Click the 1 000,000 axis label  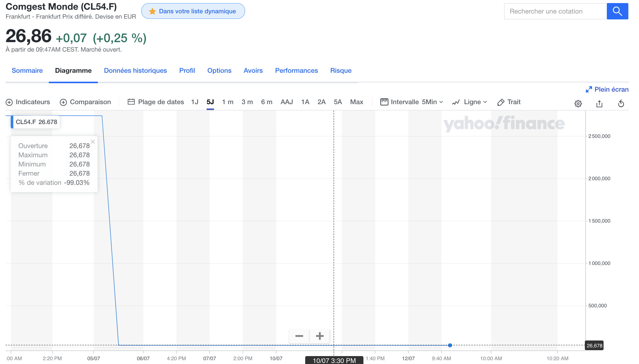coord(599,263)
